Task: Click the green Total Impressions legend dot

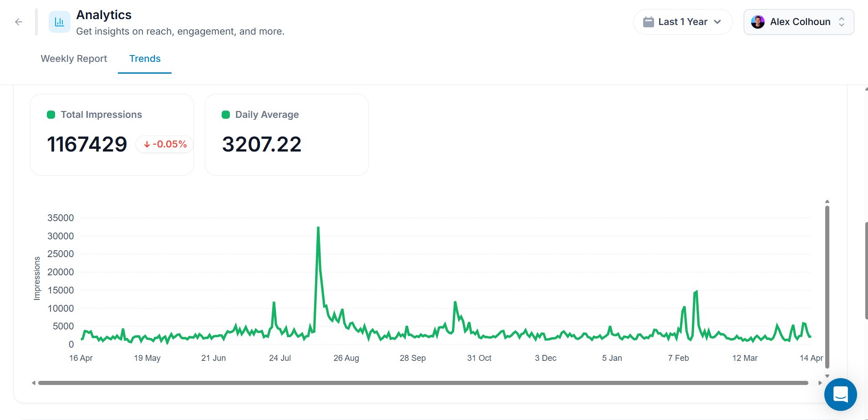Action: 51,115
